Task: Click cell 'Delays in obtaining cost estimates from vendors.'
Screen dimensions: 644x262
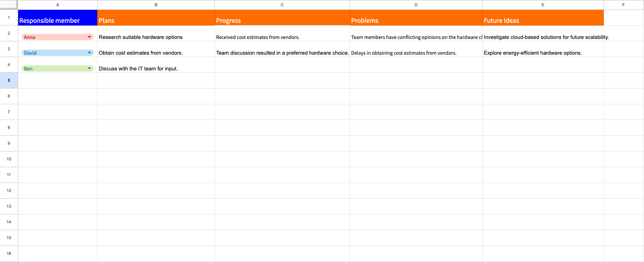Action: (416, 49)
